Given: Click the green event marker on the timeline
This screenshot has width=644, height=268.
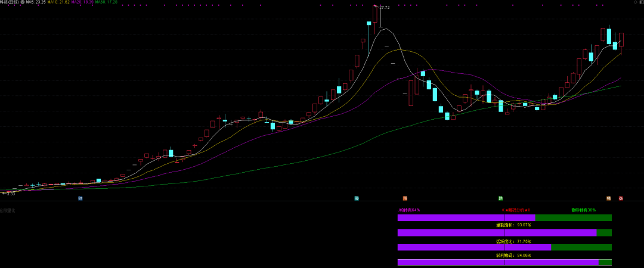Looking at the screenshot, I should coord(501,198).
